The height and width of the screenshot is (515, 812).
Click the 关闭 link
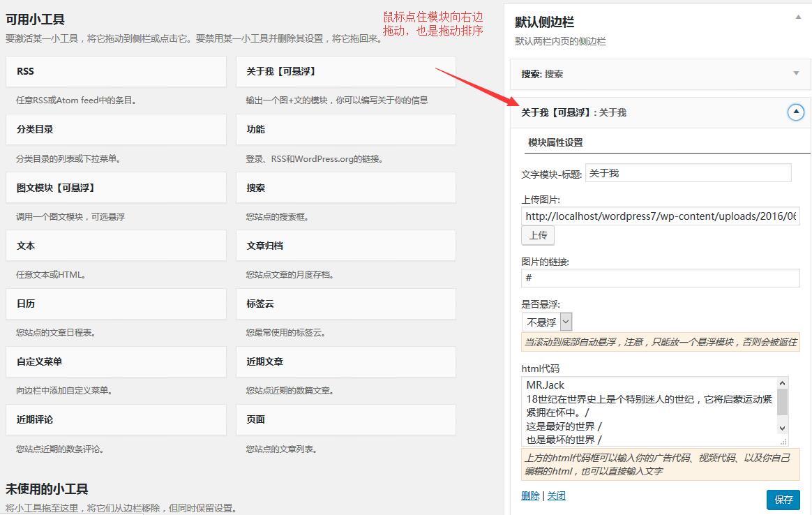click(x=556, y=495)
